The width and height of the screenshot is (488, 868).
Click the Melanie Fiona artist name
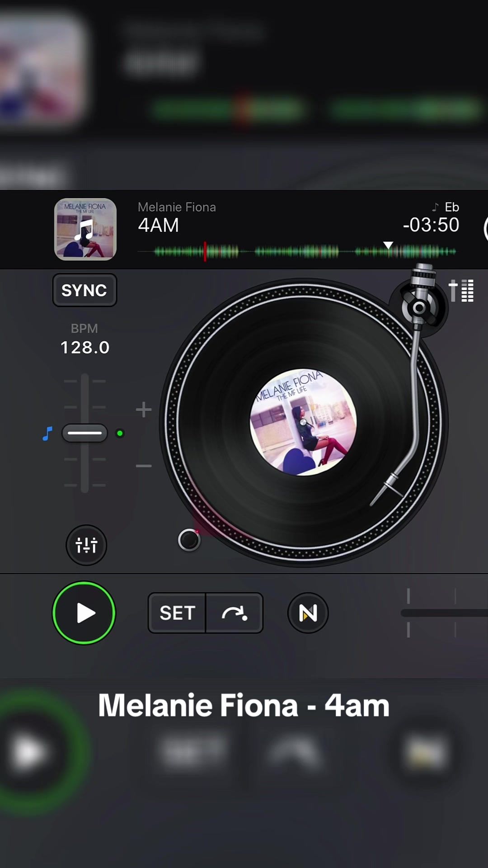tap(177, 207)
